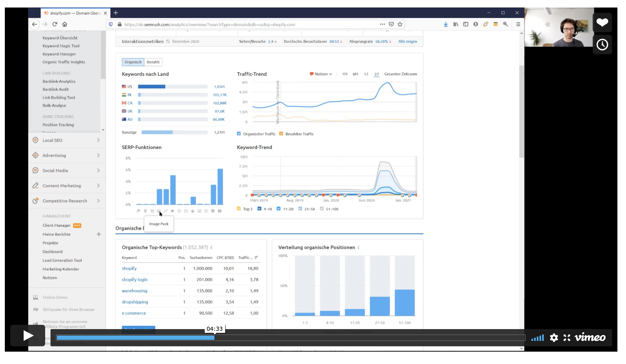Viewport: 626px width, 364px height.
Task: Click Alle zeigen link
Action: [x=408, y=42]
